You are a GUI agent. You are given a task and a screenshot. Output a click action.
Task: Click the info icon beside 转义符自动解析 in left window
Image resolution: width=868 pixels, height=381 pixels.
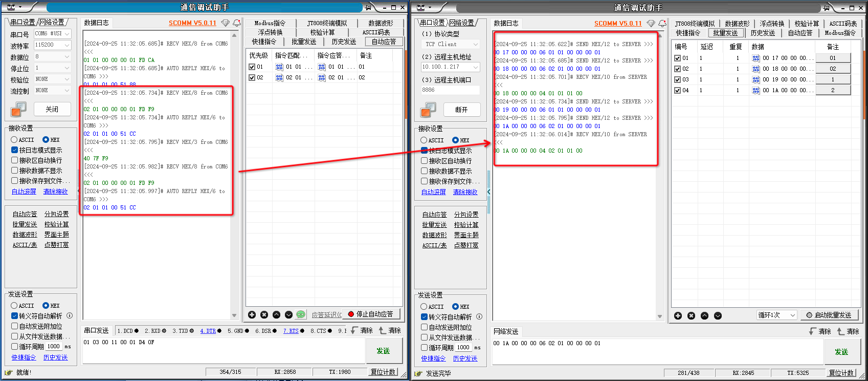click(x=70, y=316)
